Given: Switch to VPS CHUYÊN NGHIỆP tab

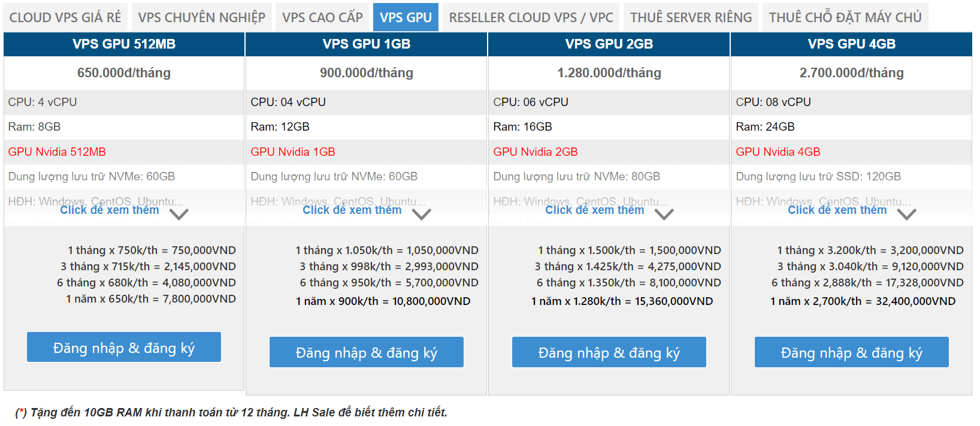Looking at the screenshot, I should pyautogui.click(x=202, y=17).
